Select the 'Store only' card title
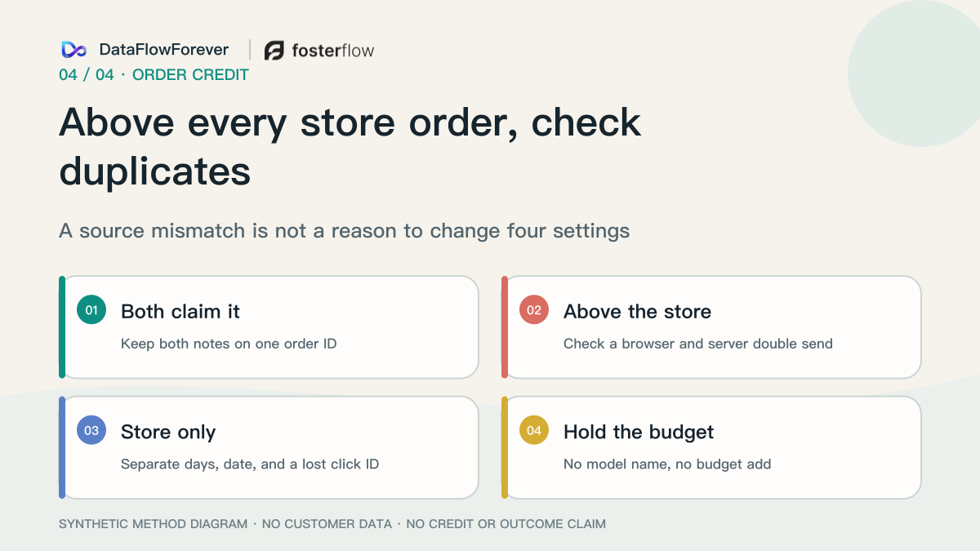 click(x=168, y=432)
